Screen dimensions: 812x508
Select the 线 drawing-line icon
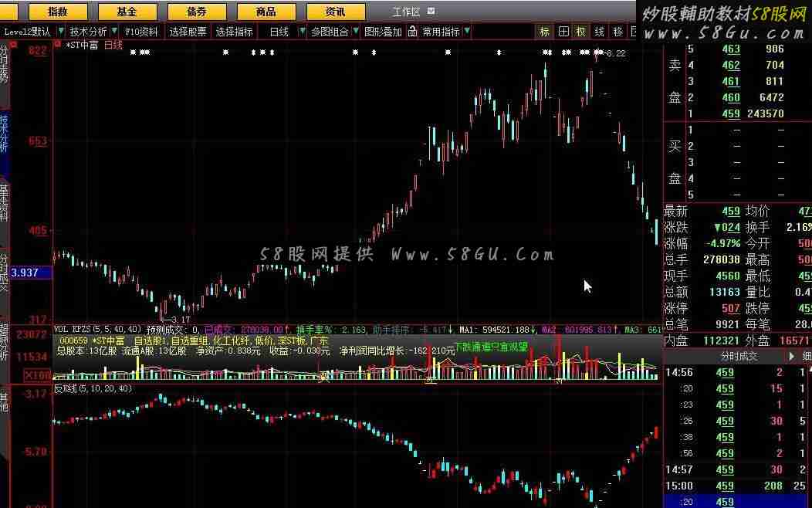[599, 32]
